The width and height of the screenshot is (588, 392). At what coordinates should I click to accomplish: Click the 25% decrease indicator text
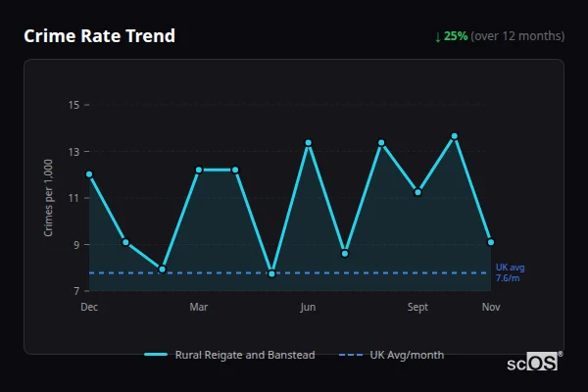point(456,36)
